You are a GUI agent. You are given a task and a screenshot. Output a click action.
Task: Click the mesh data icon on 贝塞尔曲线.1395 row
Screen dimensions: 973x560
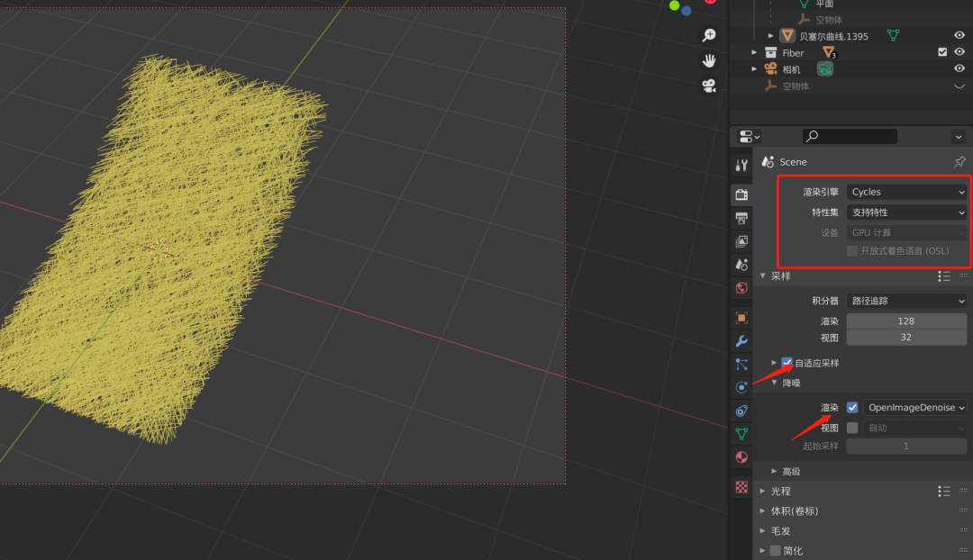(893, 36)
